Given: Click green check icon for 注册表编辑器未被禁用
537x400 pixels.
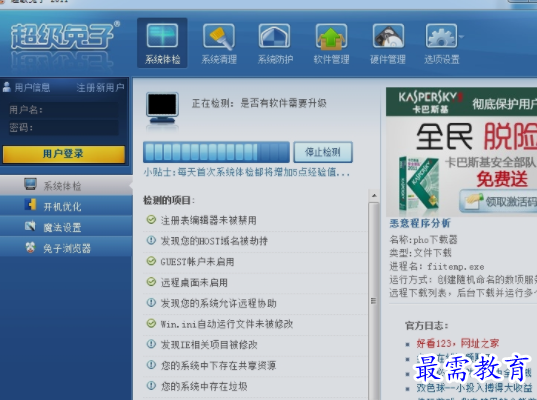Looking at the screenshot, I should (x=151, y=220).
